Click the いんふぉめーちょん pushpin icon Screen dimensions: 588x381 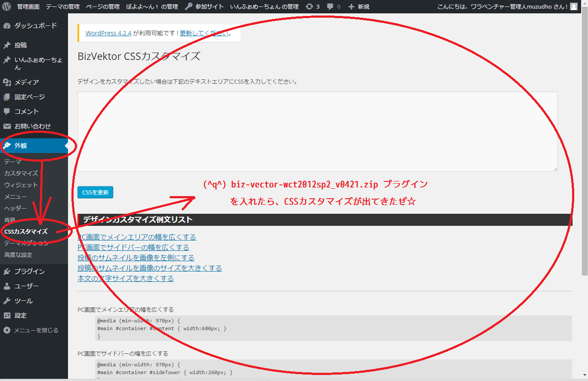point(7,60)
